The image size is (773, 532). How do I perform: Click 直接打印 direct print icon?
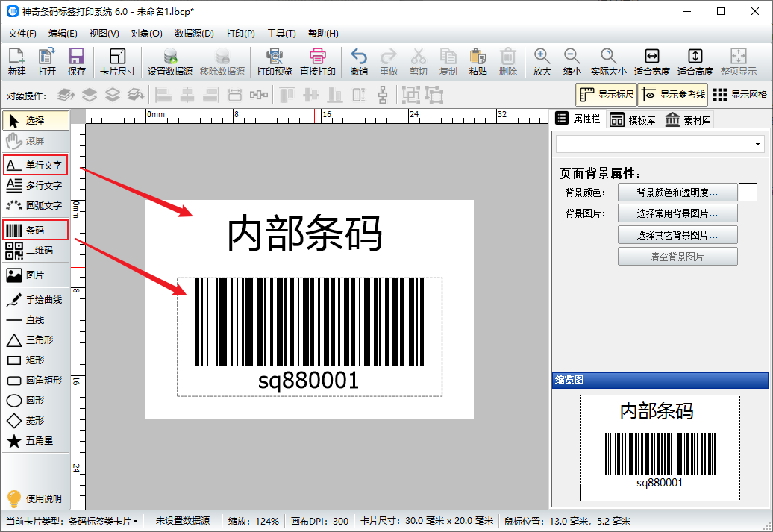(x=318, y=62)
